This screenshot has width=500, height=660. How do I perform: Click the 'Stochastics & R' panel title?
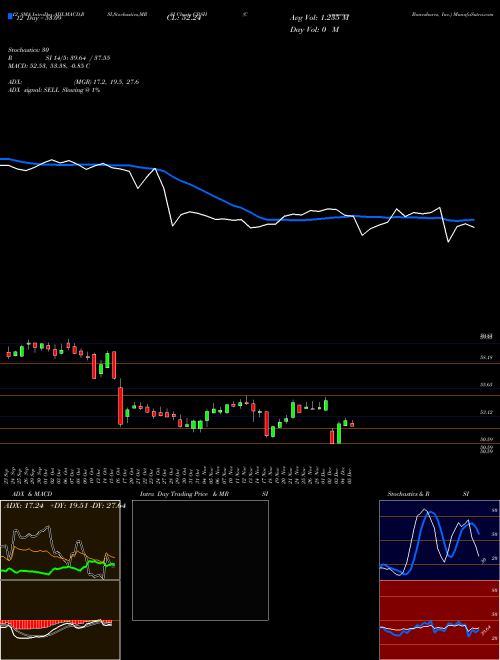point(408,494)
